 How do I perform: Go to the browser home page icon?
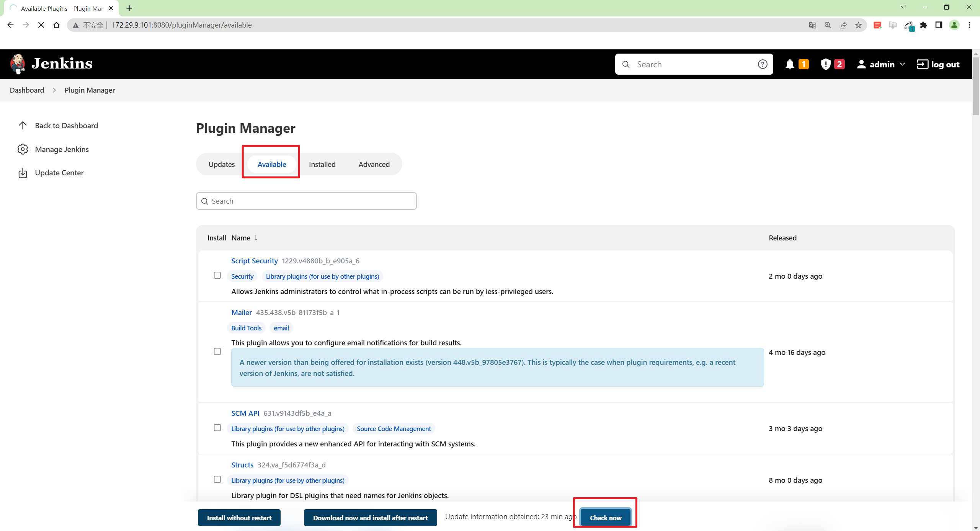tap(56, 25)
